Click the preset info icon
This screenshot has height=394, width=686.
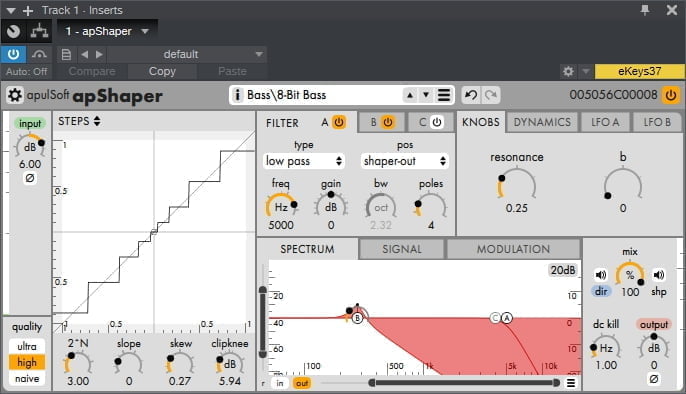[237, 95]
